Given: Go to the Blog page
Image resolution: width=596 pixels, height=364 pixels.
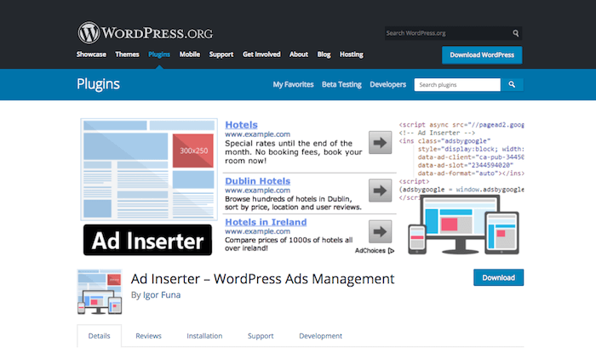Looking at the screenshot, I should tap(324, 54).
